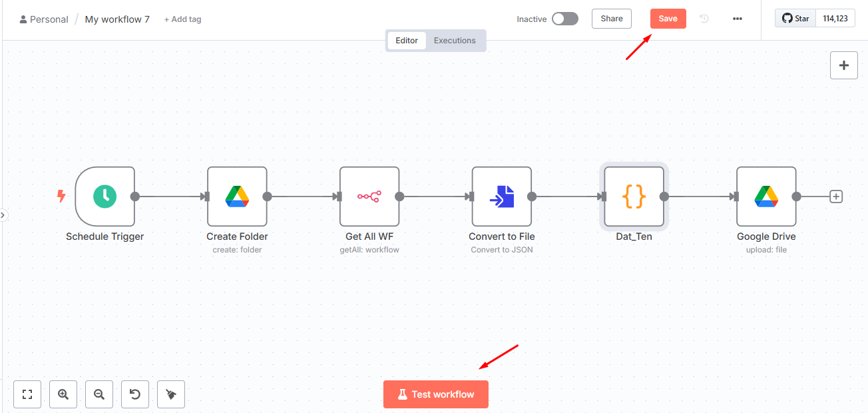Click the GitHub Star button
Image resolution: width=868 pixels, height=413 pixels.
coord(795,19)
